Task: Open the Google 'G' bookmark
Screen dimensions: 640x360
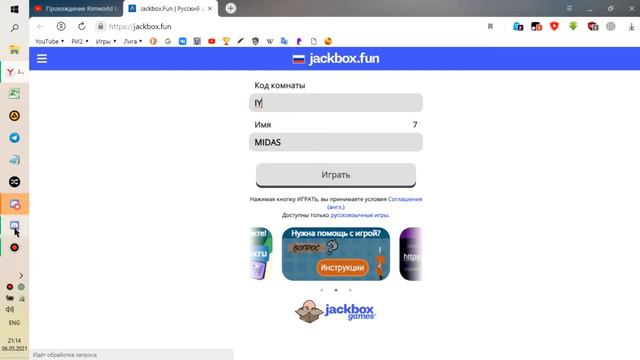Action: (168, 41)
